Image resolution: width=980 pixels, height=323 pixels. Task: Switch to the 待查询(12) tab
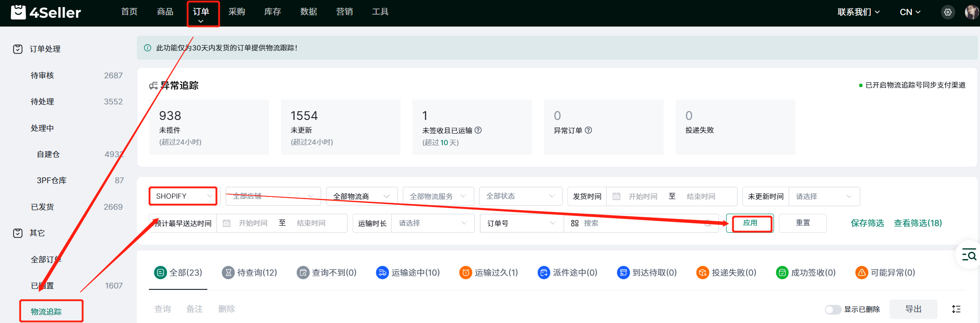pos(249,273)
